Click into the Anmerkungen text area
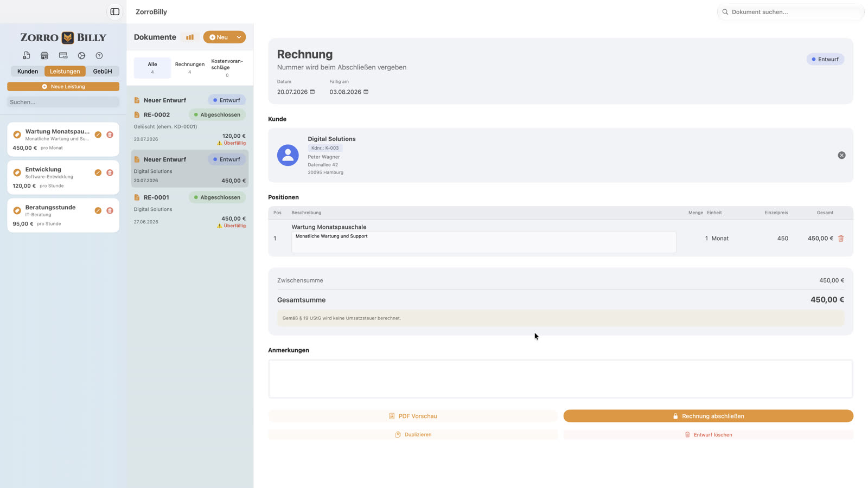868x488 pixels. click(x=560, y=379)
